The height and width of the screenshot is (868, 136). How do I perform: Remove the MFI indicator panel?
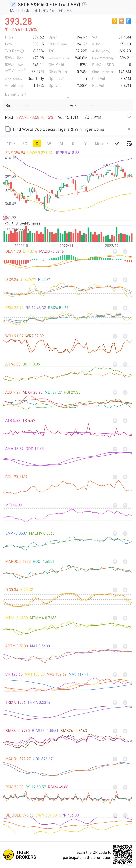point(125,505)
